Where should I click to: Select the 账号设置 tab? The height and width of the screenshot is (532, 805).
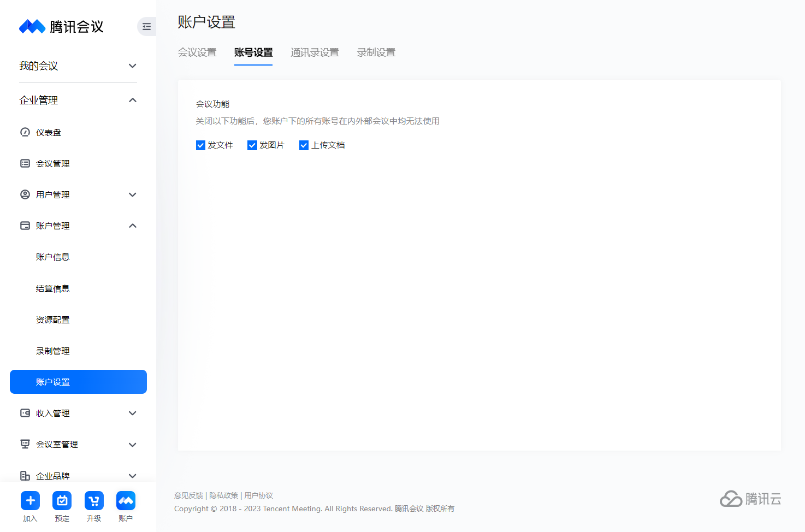253,52
